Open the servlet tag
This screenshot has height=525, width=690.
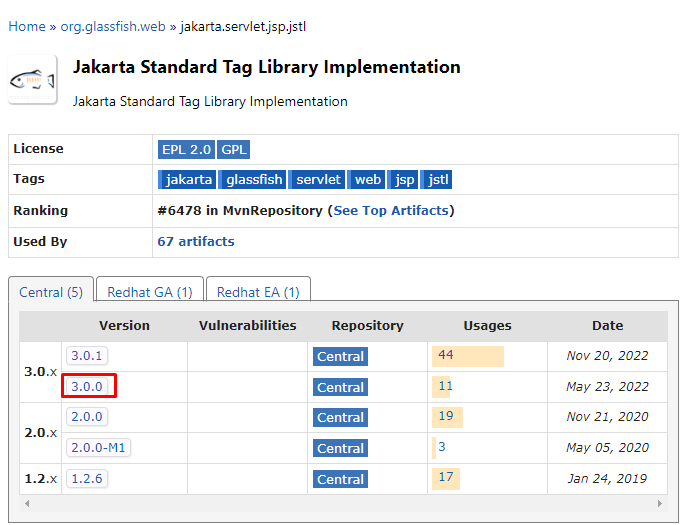[x=317, y=180]
